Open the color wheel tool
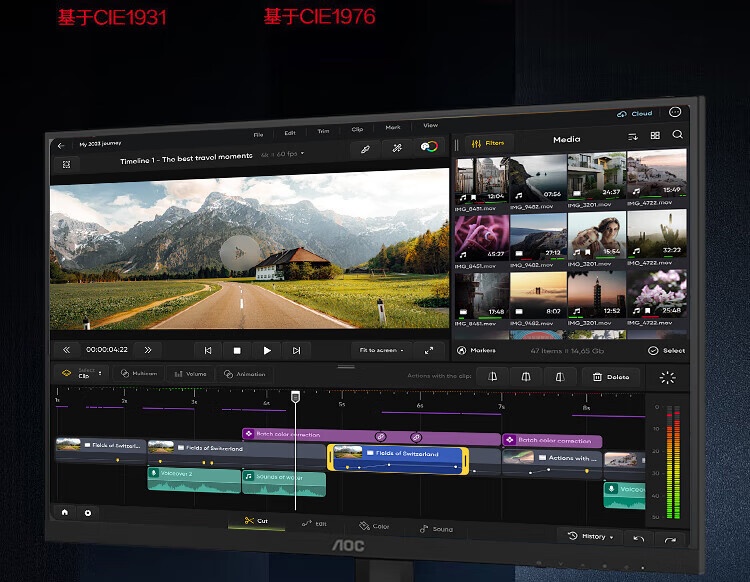Viewport: 750px width, 582px height. tap(430, 147)
